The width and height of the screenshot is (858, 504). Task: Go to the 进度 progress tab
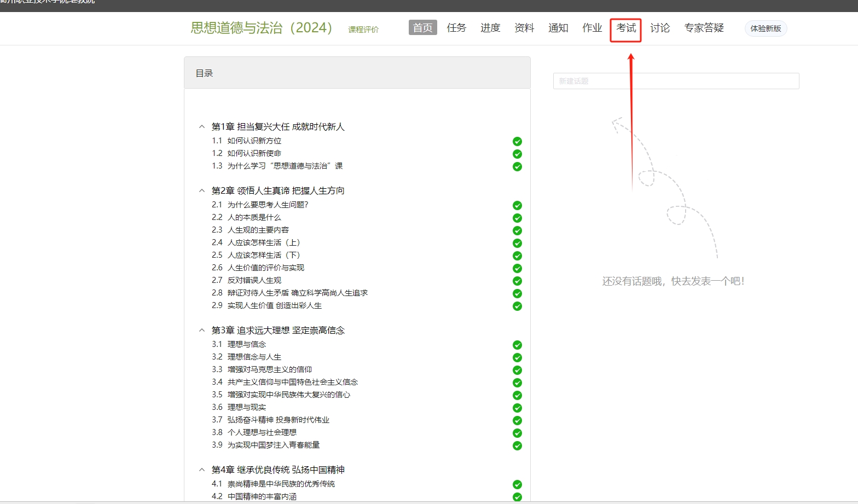point(490,28)
